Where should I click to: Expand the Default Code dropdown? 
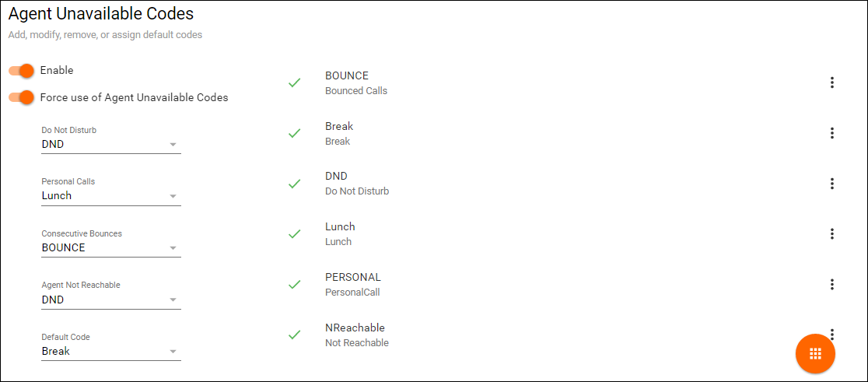tap(110, 352)
